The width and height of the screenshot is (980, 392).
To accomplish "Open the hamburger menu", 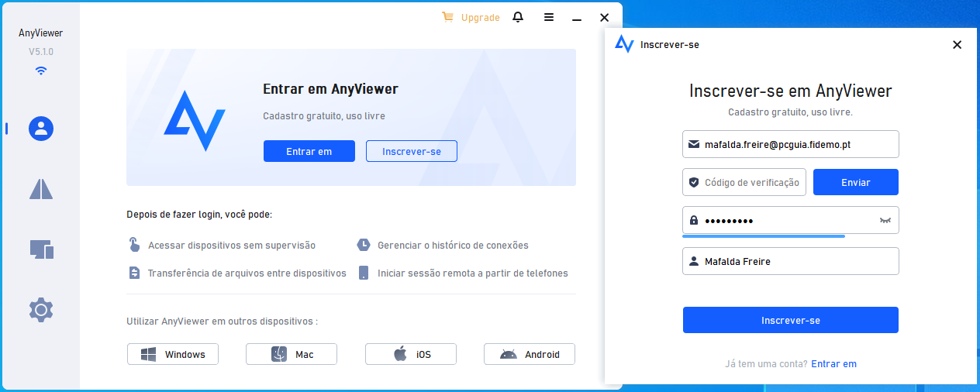I will 549,17.
